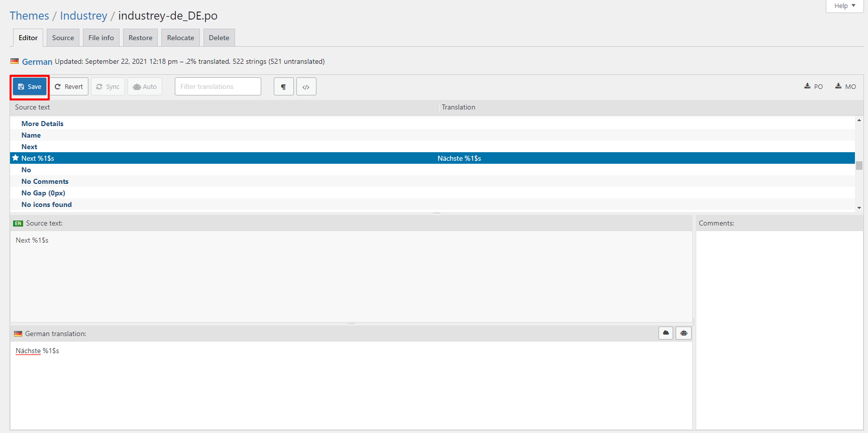Screen dimensions: 868x433
Task: Revert changes with the Revert button
Action: pyautogui.click(x=69, y=87)
